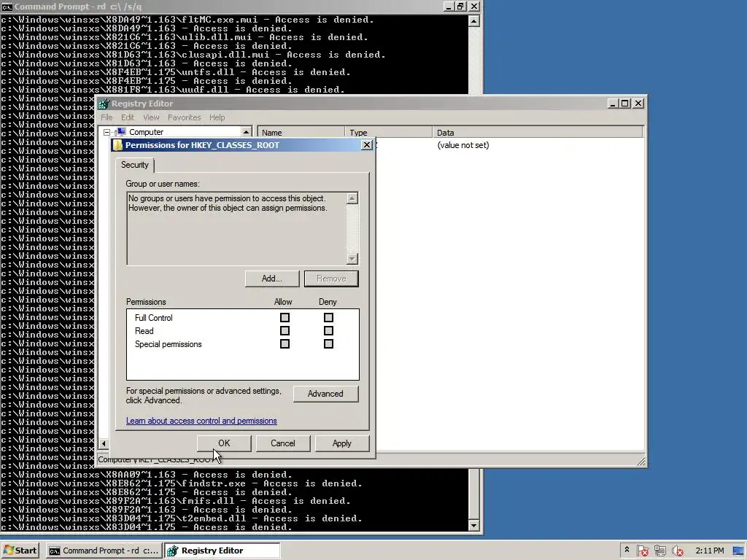Toggle Deny for Special permissions

point(328,344)
